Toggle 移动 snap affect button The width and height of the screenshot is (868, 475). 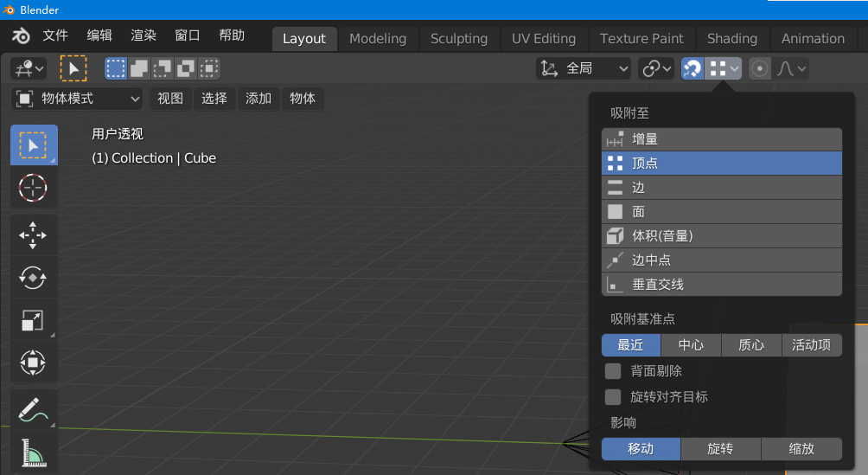pyautogui.click(x=641, y=449)
